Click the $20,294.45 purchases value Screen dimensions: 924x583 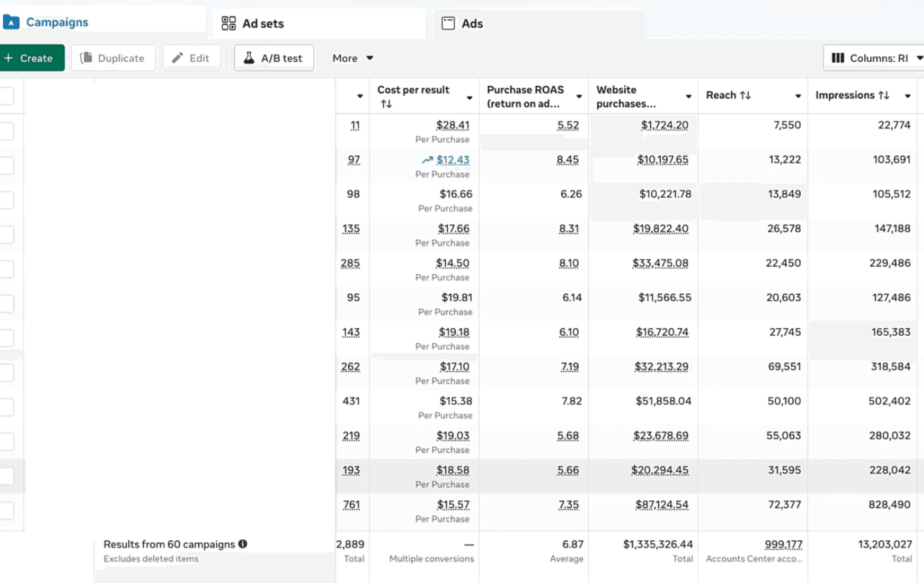click(x=660, y=470)
